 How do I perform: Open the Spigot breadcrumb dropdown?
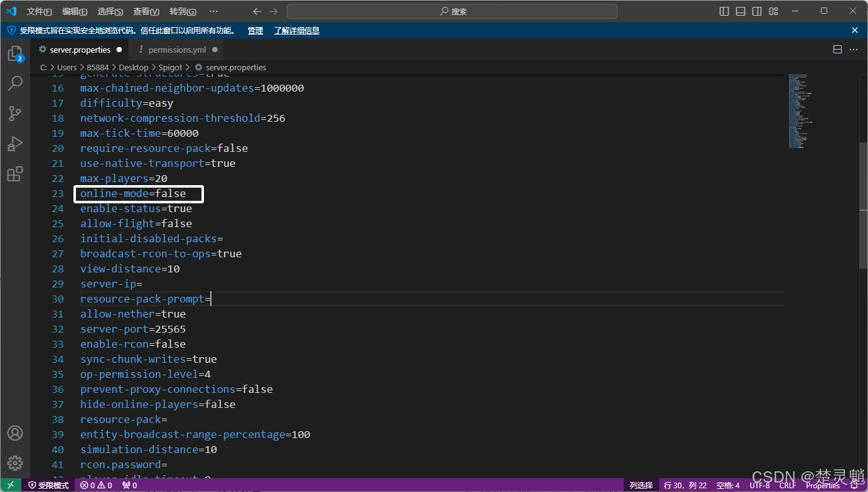[170, 67]
